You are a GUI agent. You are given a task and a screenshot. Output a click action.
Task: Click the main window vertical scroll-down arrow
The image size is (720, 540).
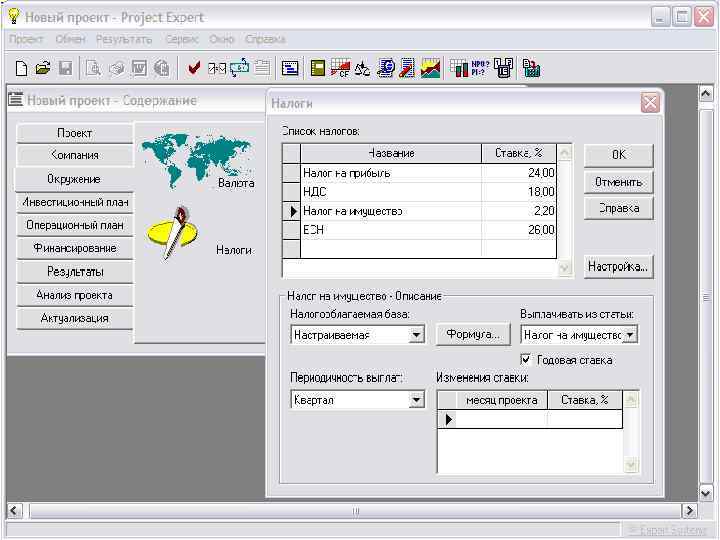[706, 494]
